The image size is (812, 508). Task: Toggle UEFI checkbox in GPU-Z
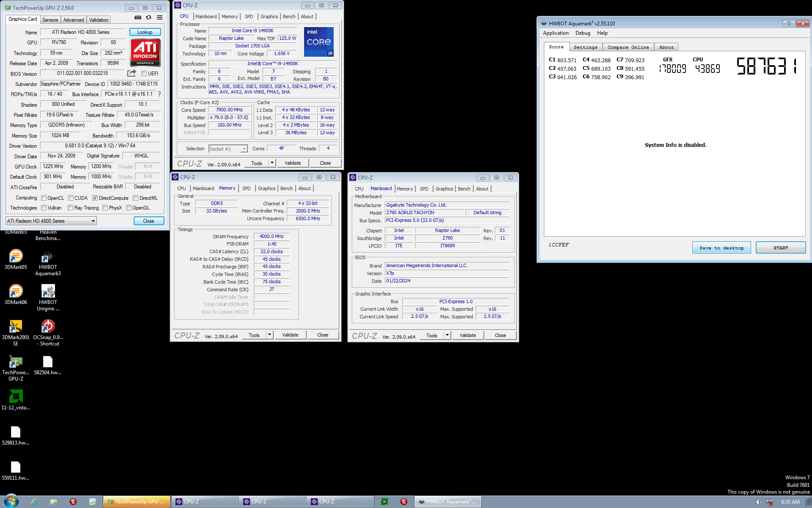tap(144, 74)
